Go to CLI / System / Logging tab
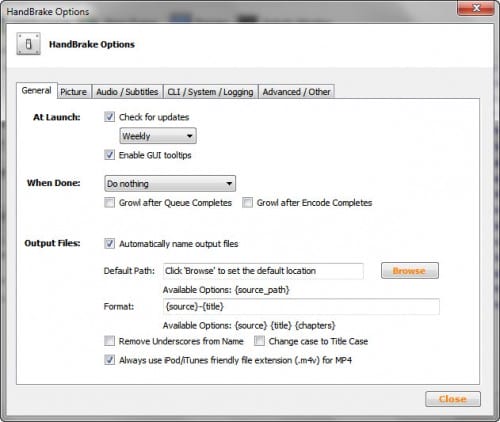Viewport: 500px width, 422px height. [x=210, y=92]
